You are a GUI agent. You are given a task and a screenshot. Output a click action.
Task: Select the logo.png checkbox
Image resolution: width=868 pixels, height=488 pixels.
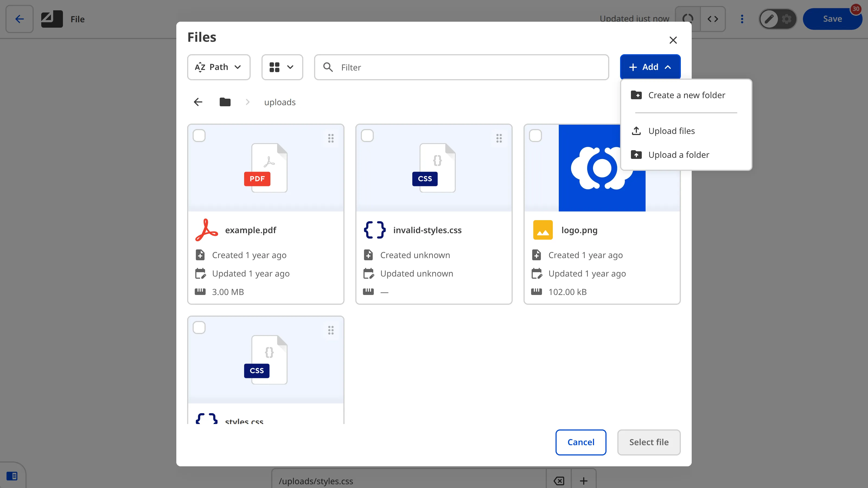[535, 135]
